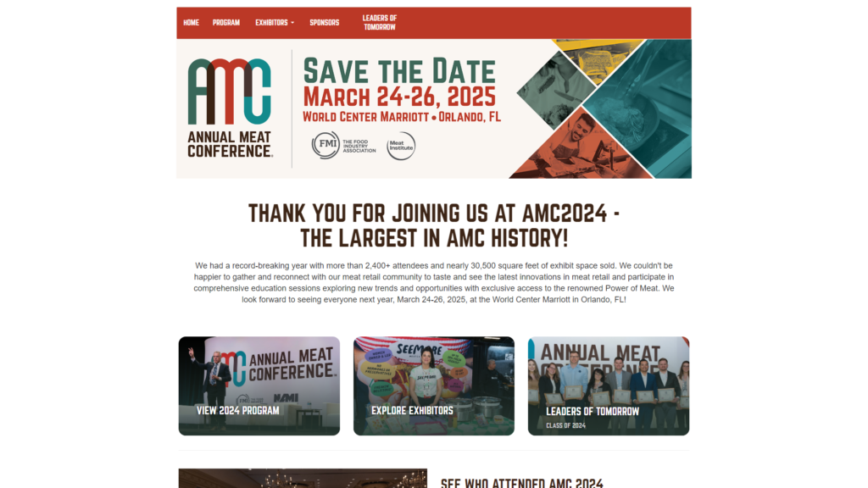Image resolution: width=868 pixels, height=488 pixels.
Task: Expand the Exhibitors dropdown menu
Action: tap(275, 23)
